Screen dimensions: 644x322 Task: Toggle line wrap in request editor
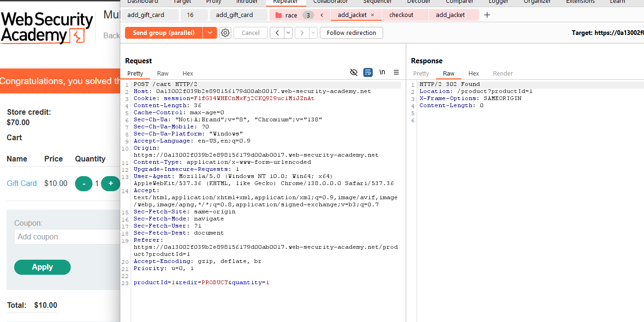click(x=368, y=72)
